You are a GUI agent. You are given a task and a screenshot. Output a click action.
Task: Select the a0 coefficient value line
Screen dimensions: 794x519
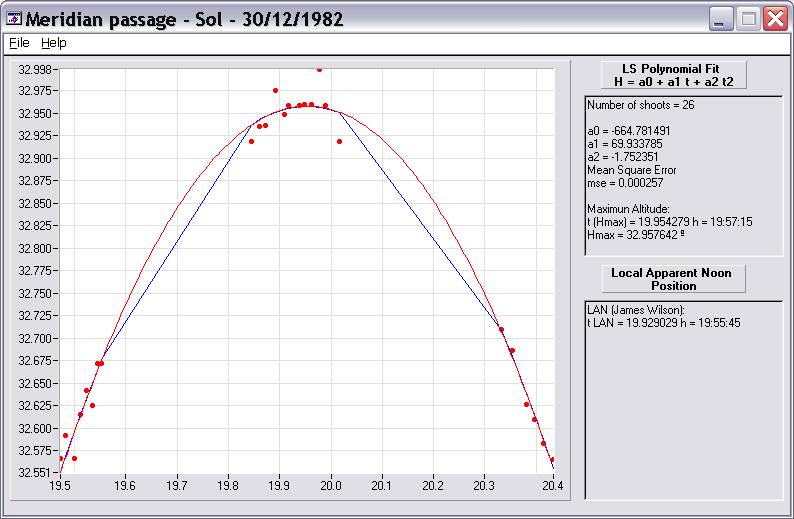coord(629,131)
